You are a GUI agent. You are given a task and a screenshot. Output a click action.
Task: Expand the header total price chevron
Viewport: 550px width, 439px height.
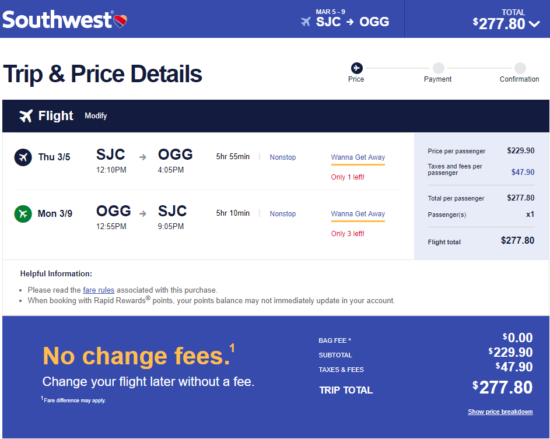(535, 24)
